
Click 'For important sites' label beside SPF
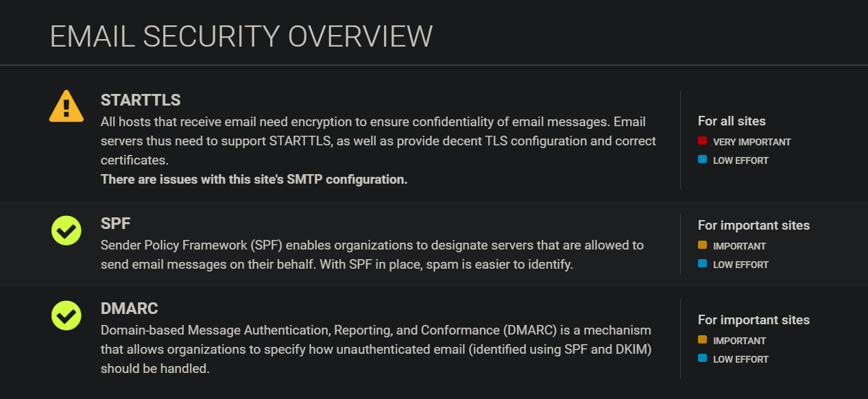click(x=754, y=225)
